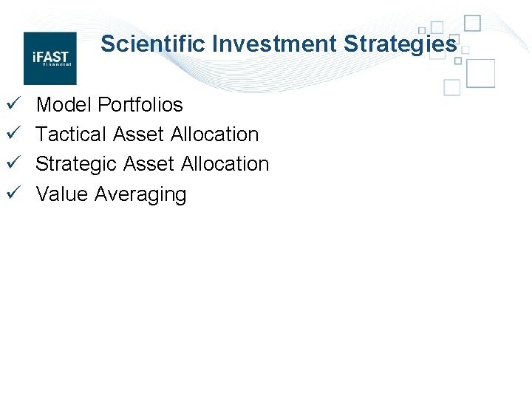This screenshot has height=399, width=532.
Task: Select the Model Portfolios bullet text
Action: (x=109, y=104)
